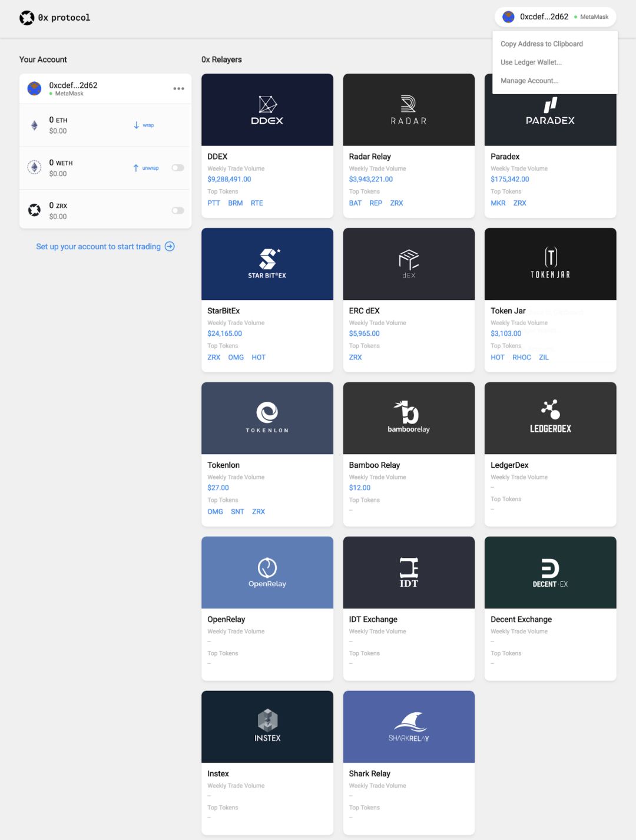
Task: Open the 0xcdef...2d62 header account dropdown
Action: (x=555, y=17)
